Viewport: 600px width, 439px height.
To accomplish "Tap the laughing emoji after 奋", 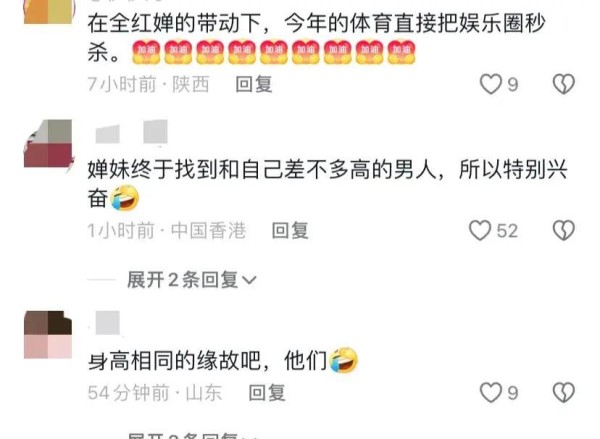I will (x=124, y=198).
